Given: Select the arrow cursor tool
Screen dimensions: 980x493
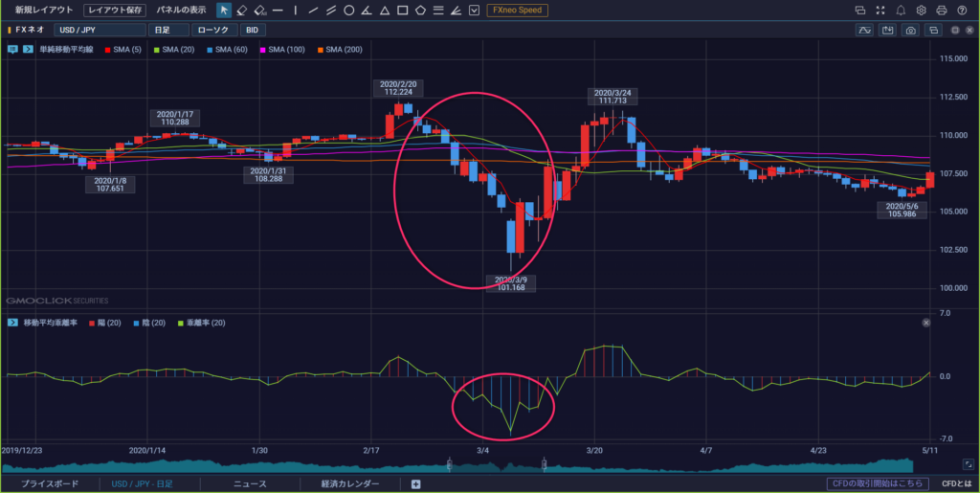Looking at the screenshot, I should [224, 10].
